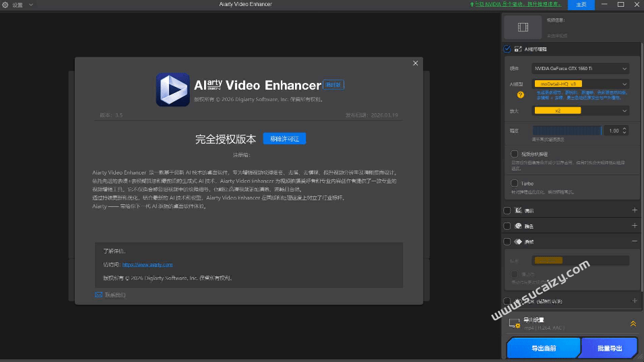644x362 pixels.
Task: Click the 联系我们 contact us text
Action: tap(115, 295)
